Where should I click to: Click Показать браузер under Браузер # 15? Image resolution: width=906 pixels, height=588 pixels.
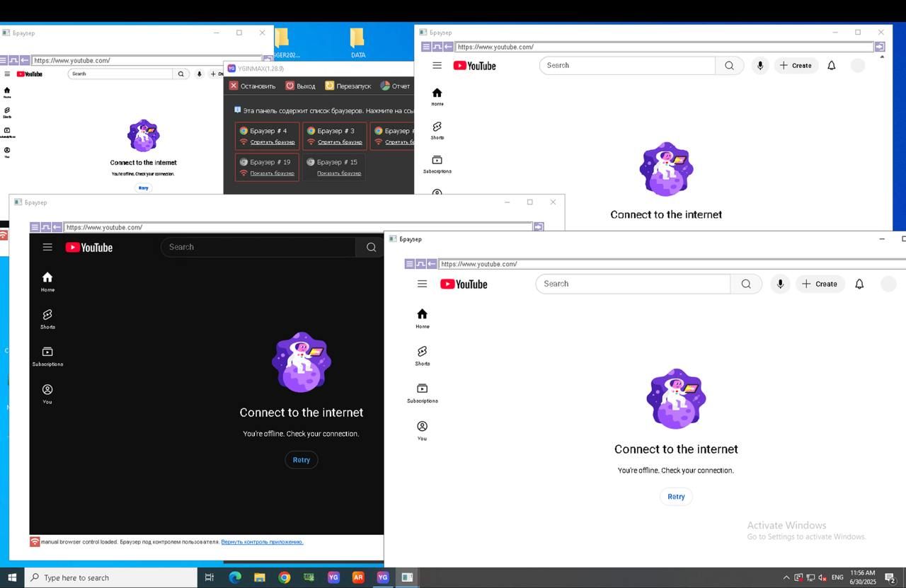click(339, 173)
